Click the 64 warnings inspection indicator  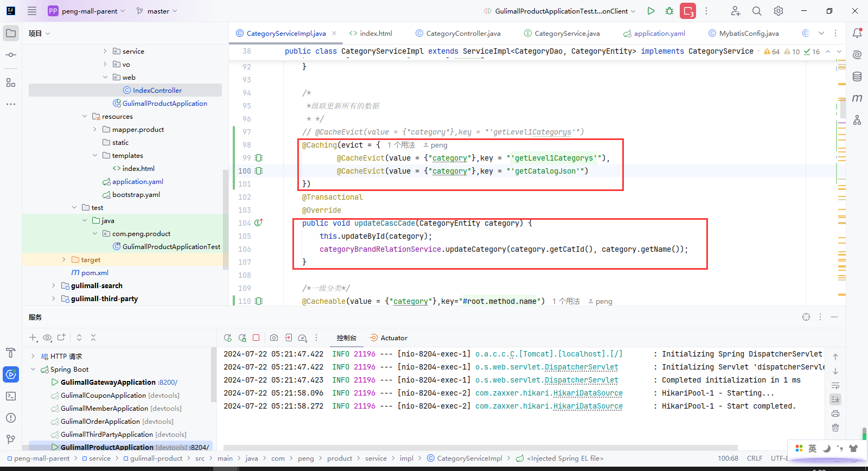pyautogui.click(x=771, y=52)
